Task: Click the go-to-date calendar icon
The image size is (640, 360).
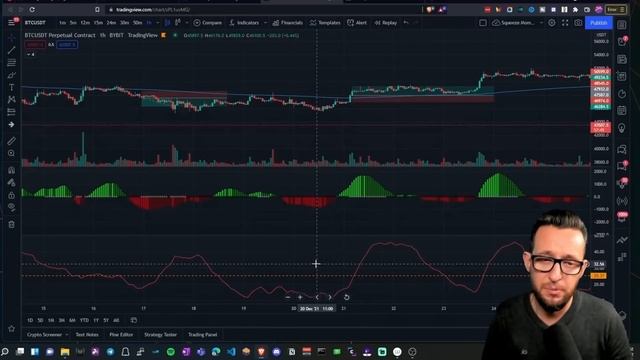Action: point(133,320)
